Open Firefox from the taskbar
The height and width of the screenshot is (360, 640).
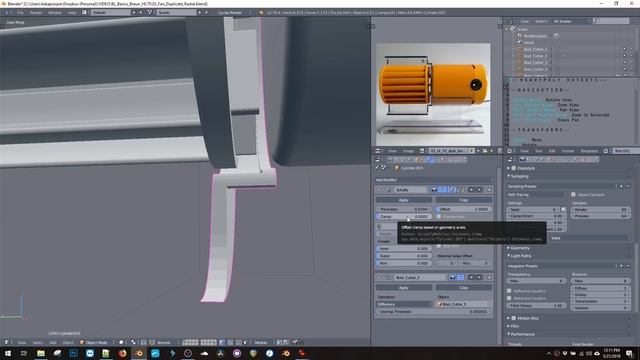click(122, 353)
